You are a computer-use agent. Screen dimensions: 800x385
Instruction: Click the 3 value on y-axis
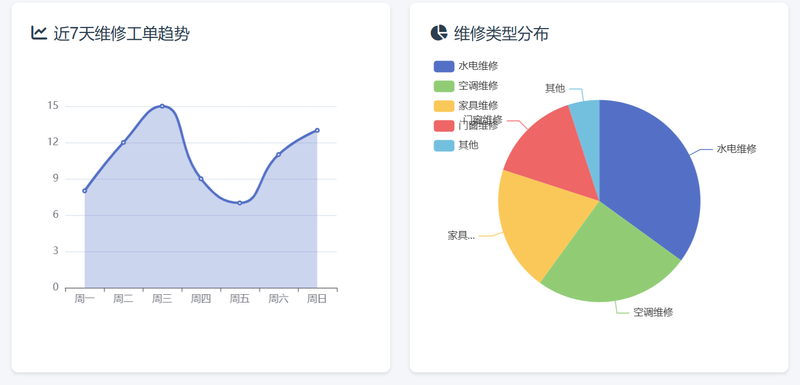click(56, 251)
